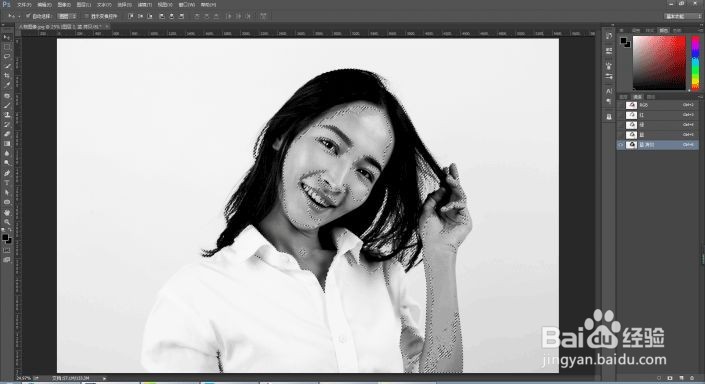Select the Path Selection tool
The width and height of the screenshot is (705, 384).
click(7, 192)
